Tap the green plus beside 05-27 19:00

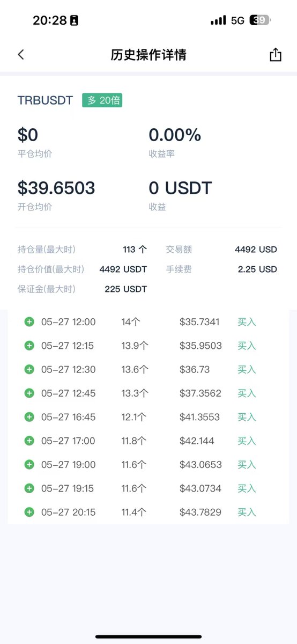pos(29,465)
